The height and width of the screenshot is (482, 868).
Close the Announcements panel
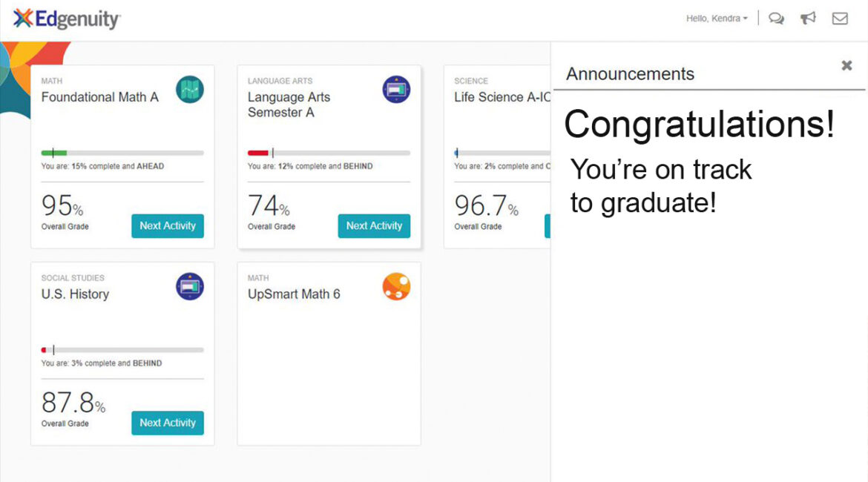(846, 65)
